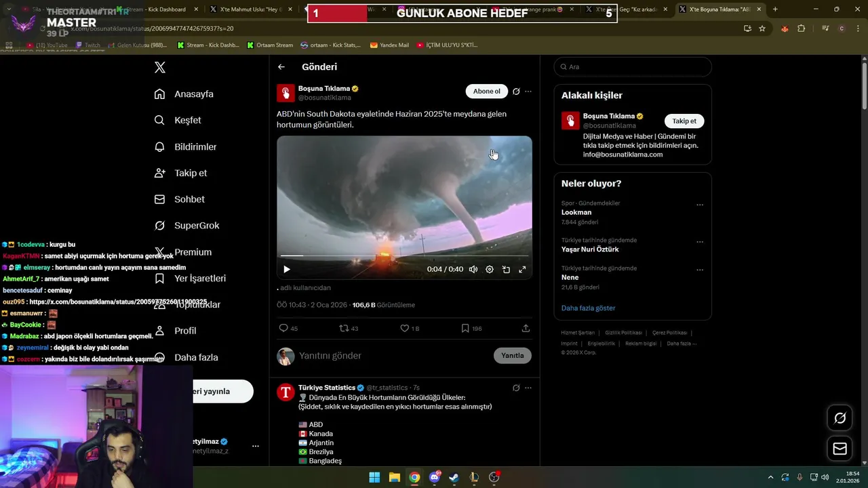Image resolution: width=868 pixels, height=488 pixels.
Task: Open Yaşar Nuri Öztürk trending topic
Action: click(590, 249)
